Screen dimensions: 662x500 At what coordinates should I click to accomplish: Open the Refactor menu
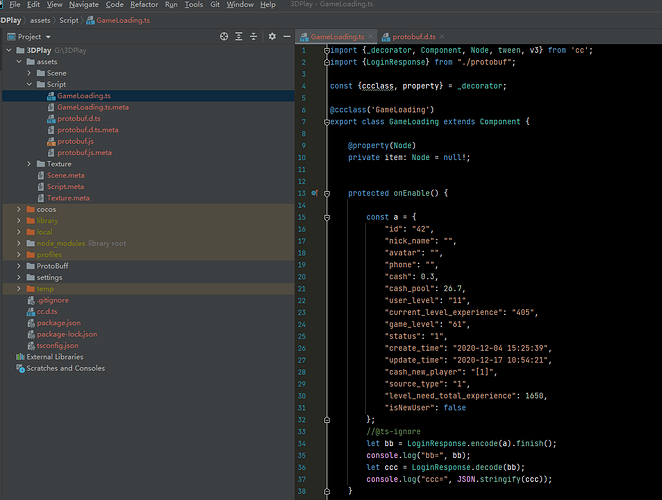tap(144, 5)
